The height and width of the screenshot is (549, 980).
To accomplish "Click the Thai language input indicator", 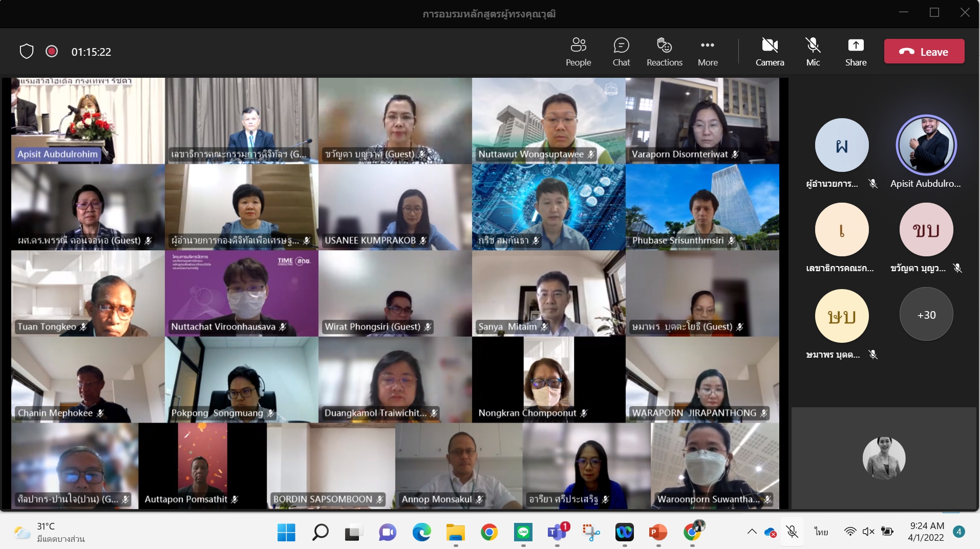I will tap(821, 532).
